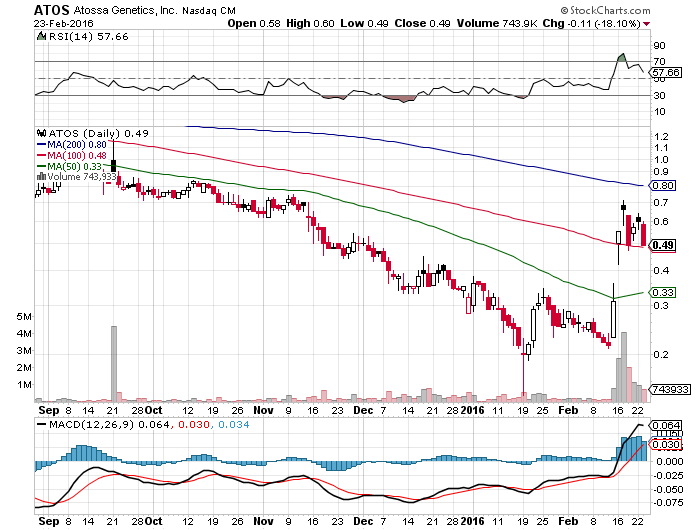Click the MA(50) 0.33 legend entry

point(69,166)
